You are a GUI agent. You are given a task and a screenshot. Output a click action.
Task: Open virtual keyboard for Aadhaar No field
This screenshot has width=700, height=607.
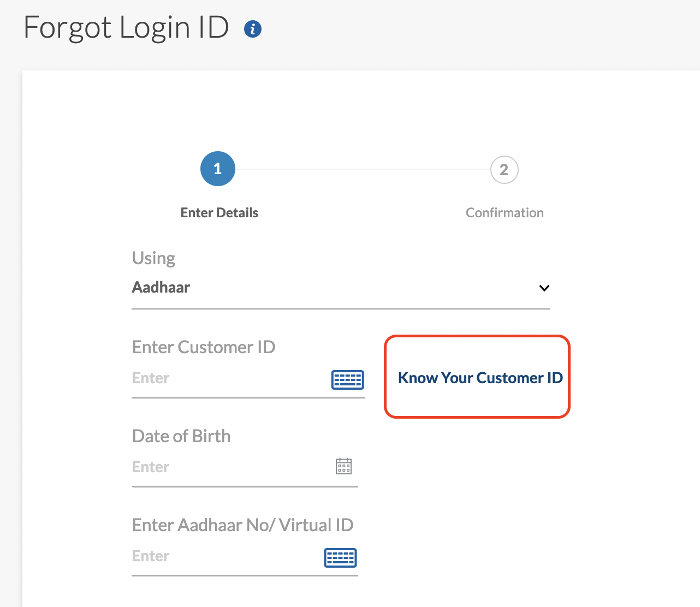coord(341,557)
